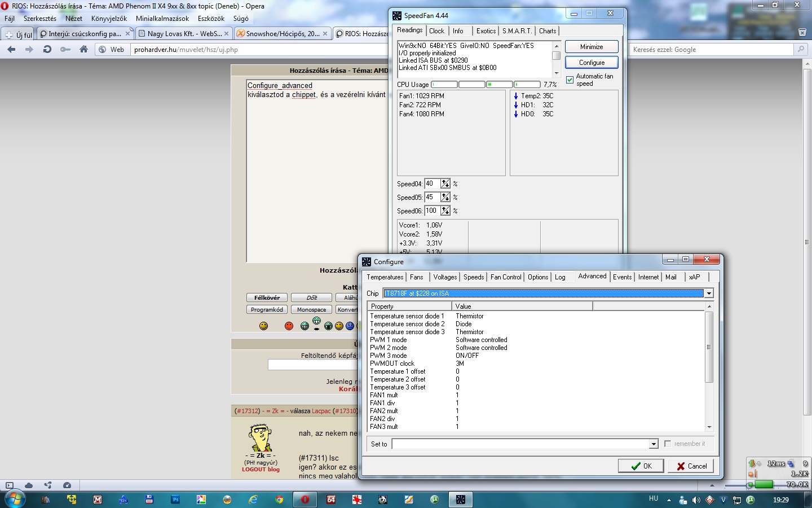Adjust Speed04 spinner arrows
Screen dimensions: 812x508
click(x=445, y=183)
